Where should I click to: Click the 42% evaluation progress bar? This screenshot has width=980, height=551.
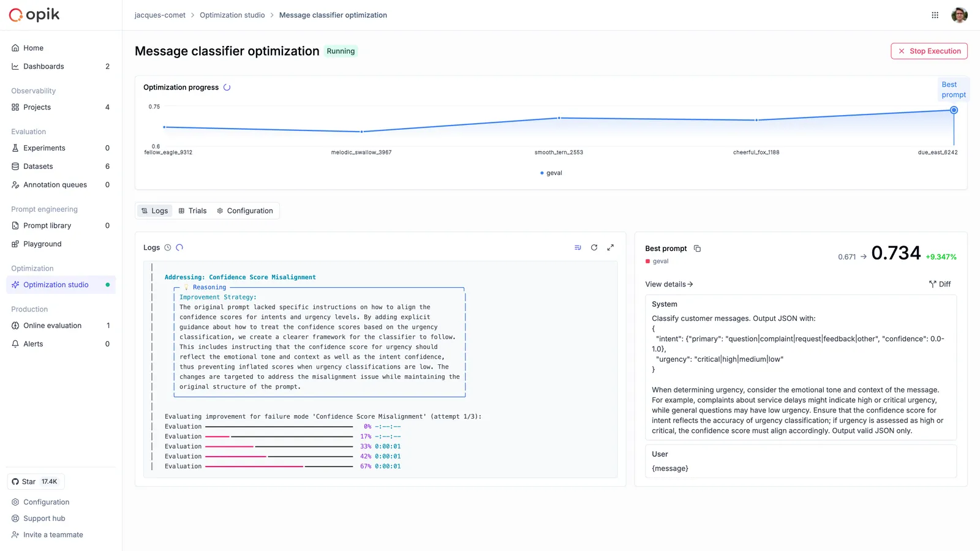(279, 457)
